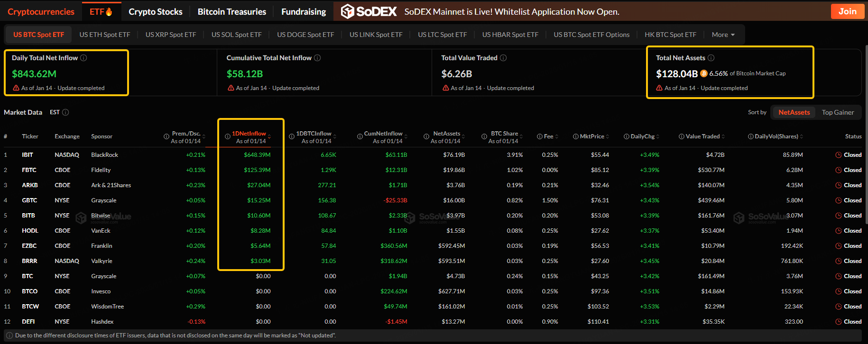The image size is (868, 344).
Task: Open the Bitcoin Treasuries section
Action: coord(232,11)
